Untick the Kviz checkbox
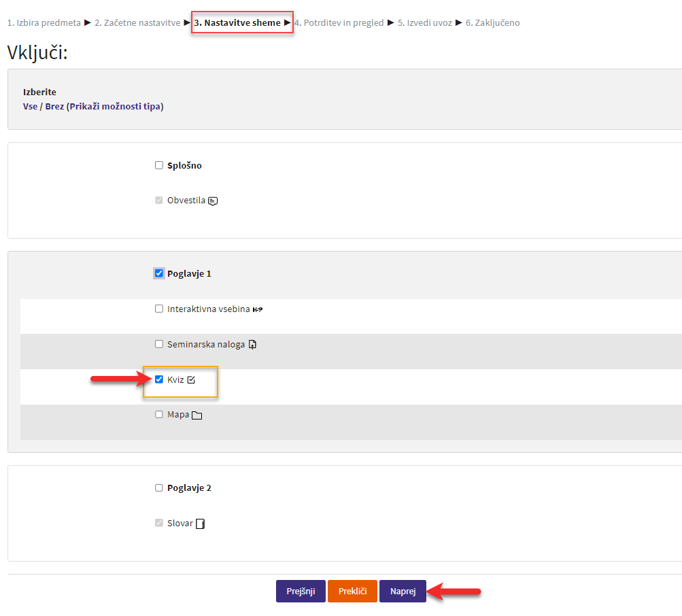The width and height of the screenshot is (682, 616). pos(158,379)
